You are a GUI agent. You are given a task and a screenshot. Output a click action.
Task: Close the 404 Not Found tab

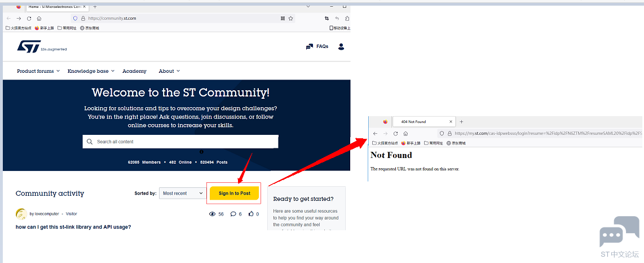point(451,122)
